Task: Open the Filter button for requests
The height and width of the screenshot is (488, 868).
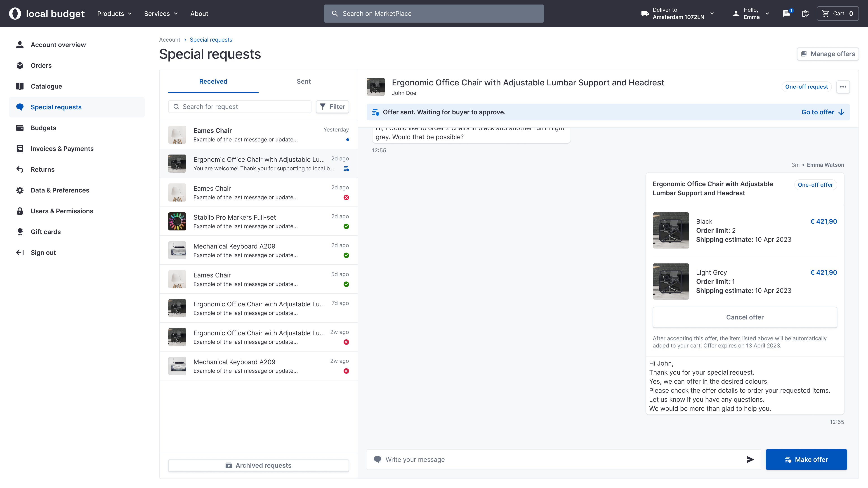Action: (x=332, y=106)
